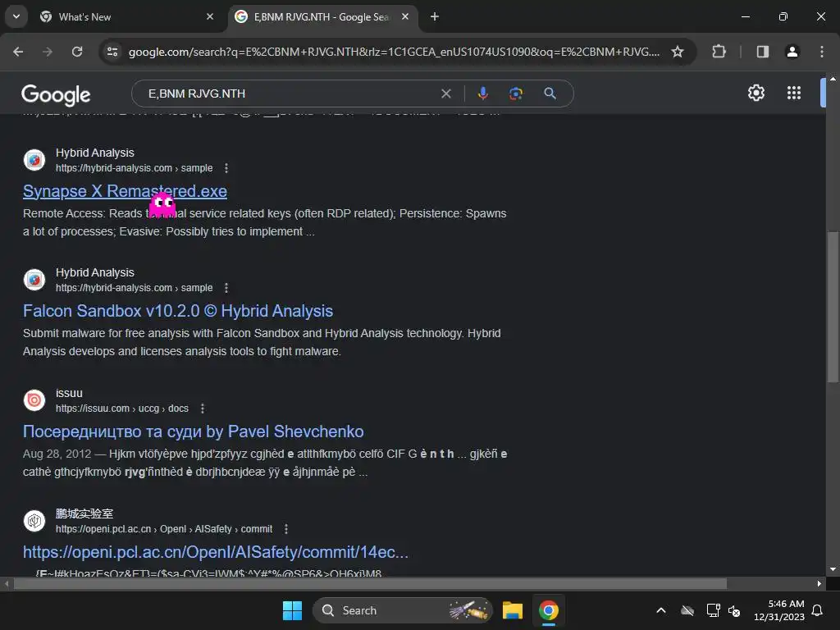Open more options for Falcon Sandbox result
The width and height of the screenshot is (840, 630).
226,288
